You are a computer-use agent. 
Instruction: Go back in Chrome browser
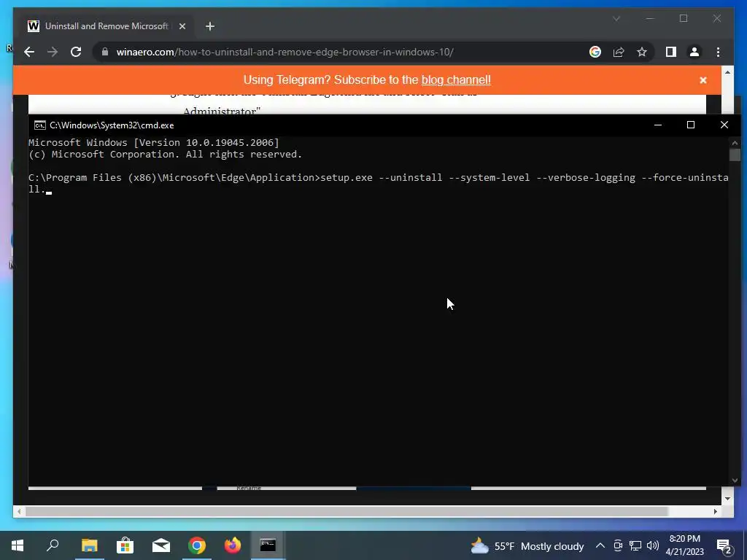point(29,52)
